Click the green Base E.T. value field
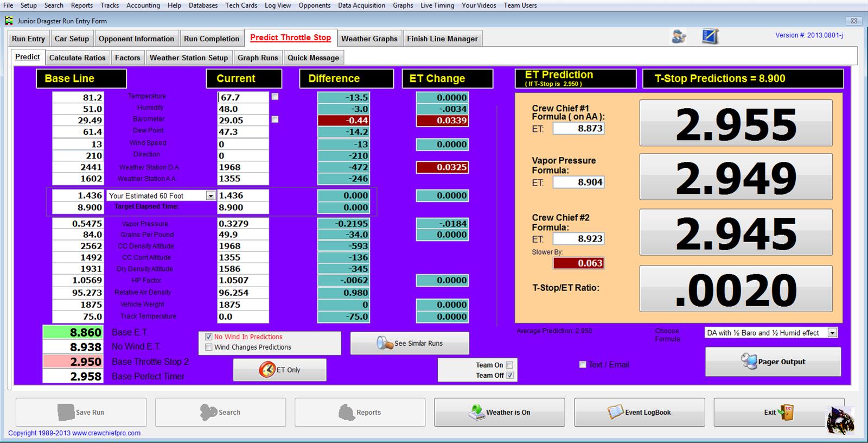Image resolution: width=868 pixels, height=443 pixels. (x=73, y=332)
